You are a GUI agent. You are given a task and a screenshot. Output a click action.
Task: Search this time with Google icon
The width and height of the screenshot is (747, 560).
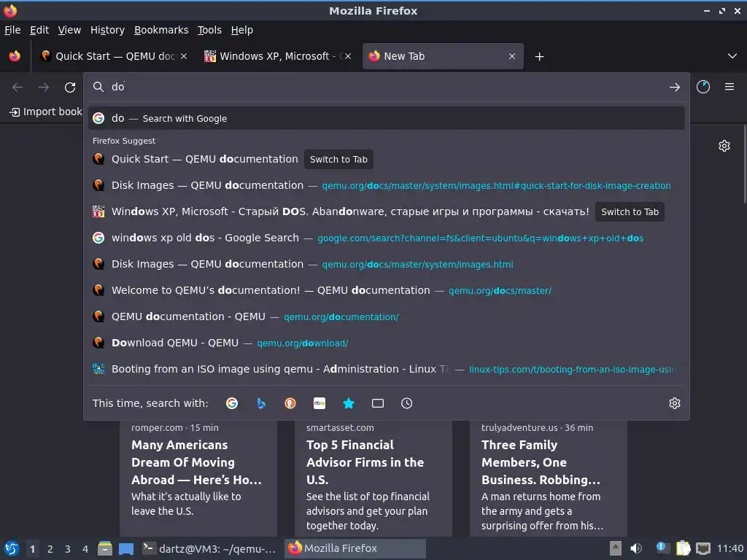pos(232,403)
